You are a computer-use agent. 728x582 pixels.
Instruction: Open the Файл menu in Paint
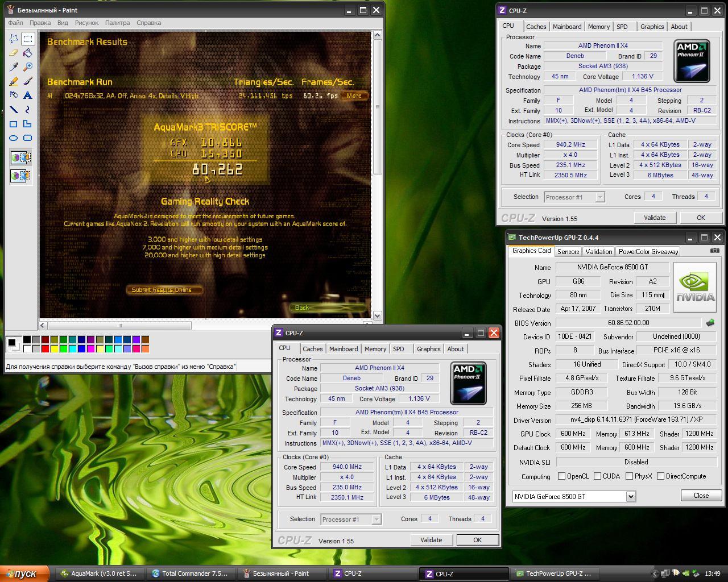(15, 23)
